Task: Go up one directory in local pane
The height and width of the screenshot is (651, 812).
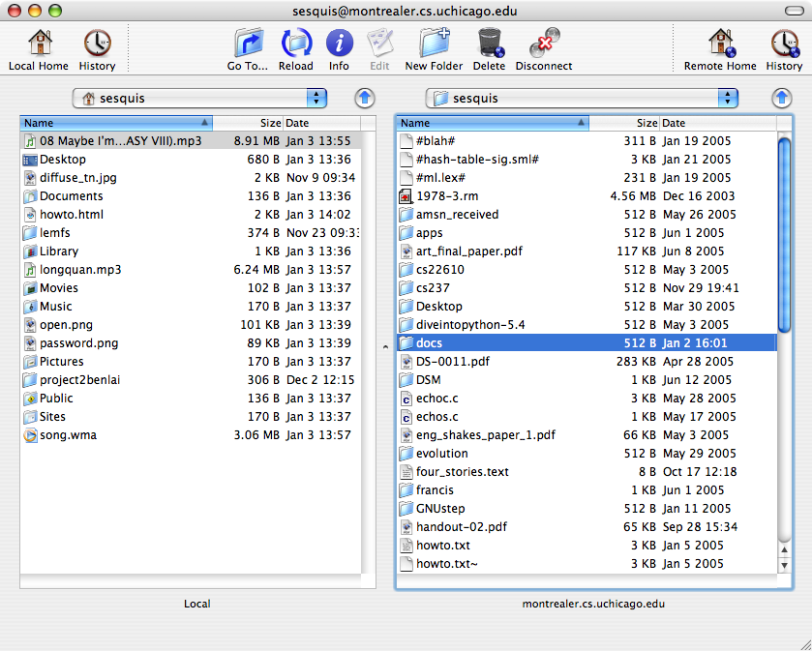Action: (x=364, y=98)
